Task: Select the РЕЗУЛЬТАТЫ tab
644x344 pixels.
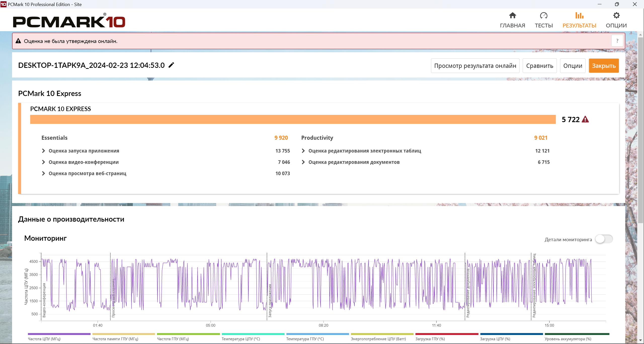Action: tap(579, 20)
